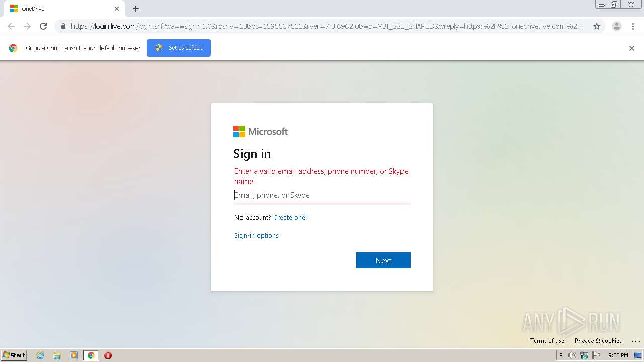Open Chrome's three-dot menu

tap(633, 26)
